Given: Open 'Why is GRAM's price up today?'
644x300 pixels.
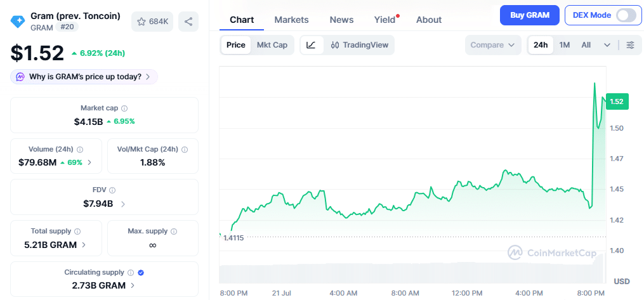Looking at the screenshot, I should [84, 77].
